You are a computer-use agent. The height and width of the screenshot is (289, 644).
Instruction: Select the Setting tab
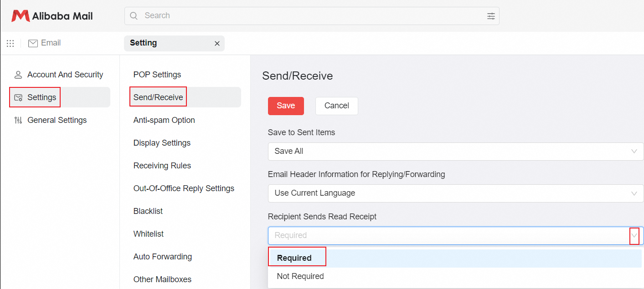coord(174,43)
